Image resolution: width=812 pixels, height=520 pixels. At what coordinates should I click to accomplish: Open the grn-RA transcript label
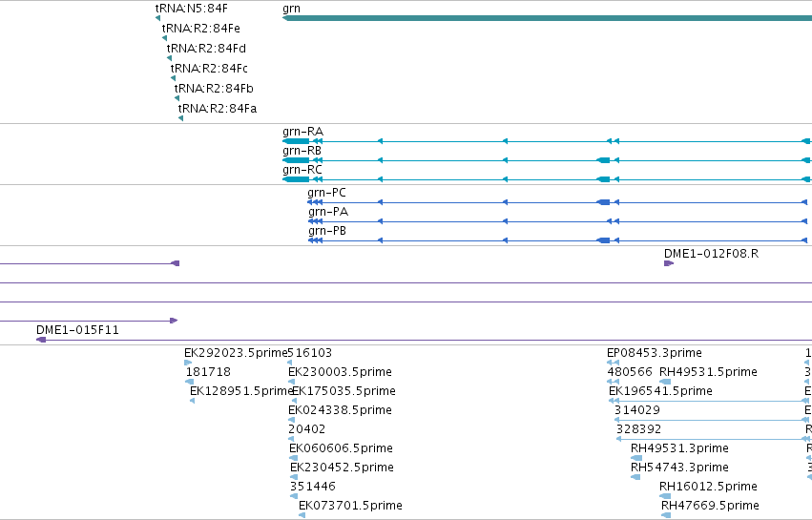pyautogui.click(x=302, y=132)
